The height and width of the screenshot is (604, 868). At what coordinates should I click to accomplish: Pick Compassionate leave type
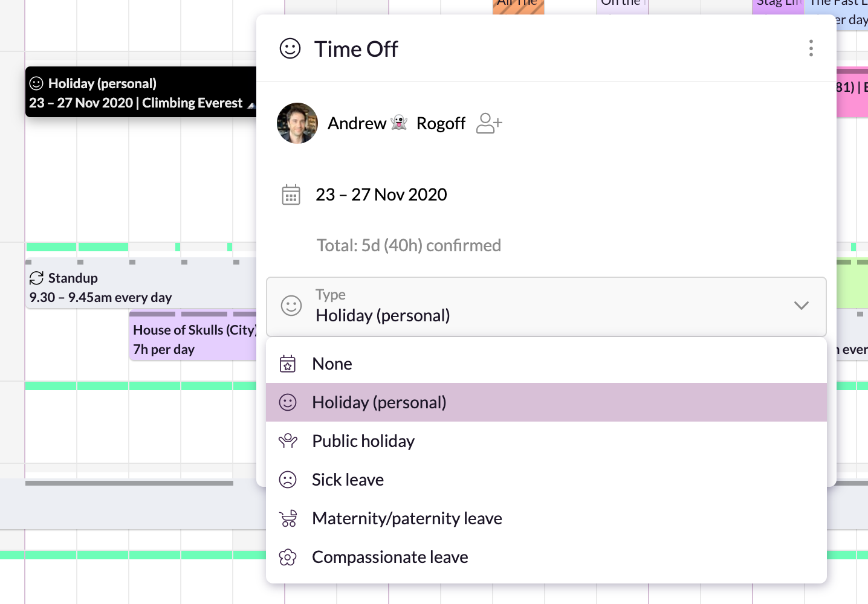(x=390, y=557)
